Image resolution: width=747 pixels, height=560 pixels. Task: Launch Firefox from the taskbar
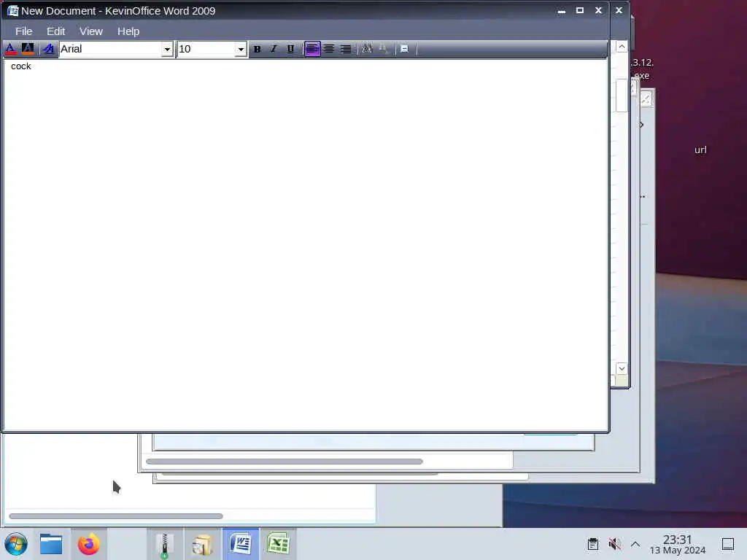click(88, 544)
